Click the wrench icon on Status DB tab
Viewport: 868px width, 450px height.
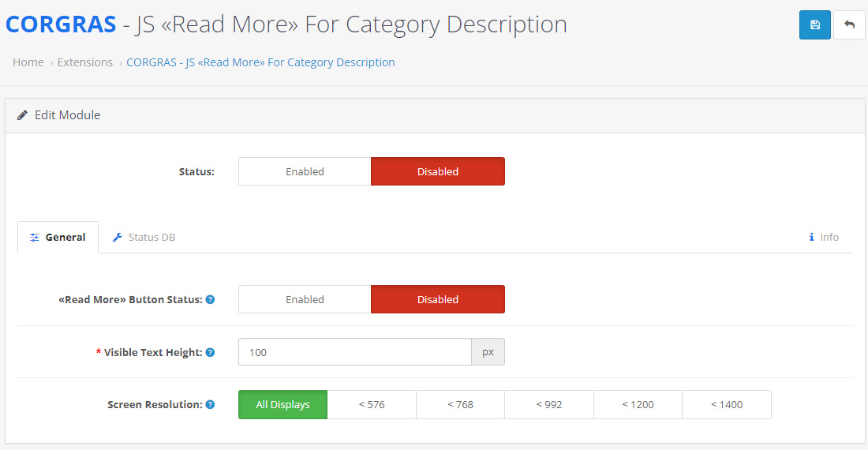[x=118, y=238]
